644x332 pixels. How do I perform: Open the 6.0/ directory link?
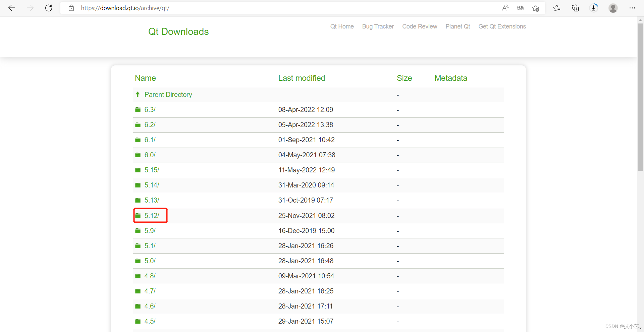[150, 155]
